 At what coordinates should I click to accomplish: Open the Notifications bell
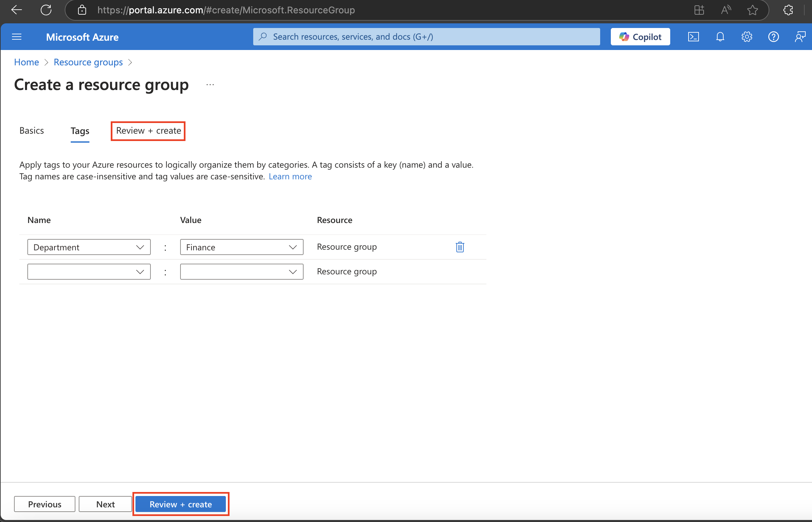tap(720, 37)
